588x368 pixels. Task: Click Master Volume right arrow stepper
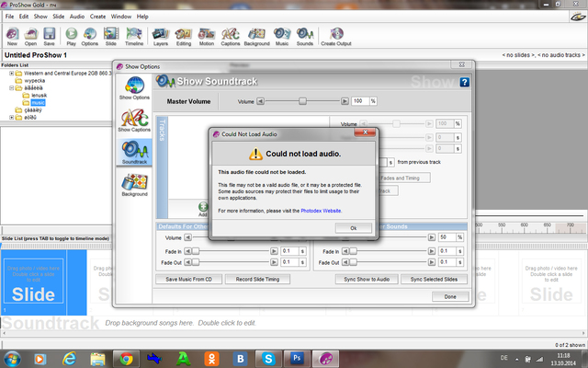(x=345, y=101)
